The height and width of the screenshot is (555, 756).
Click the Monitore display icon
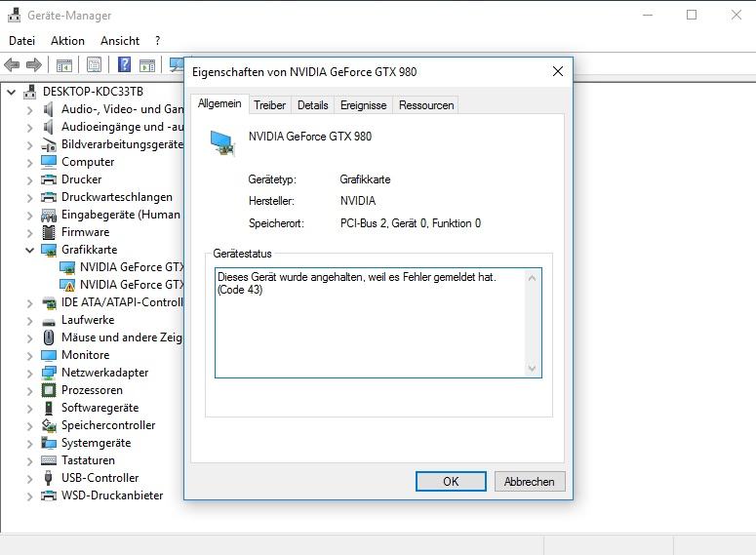[x=49, y=355]
